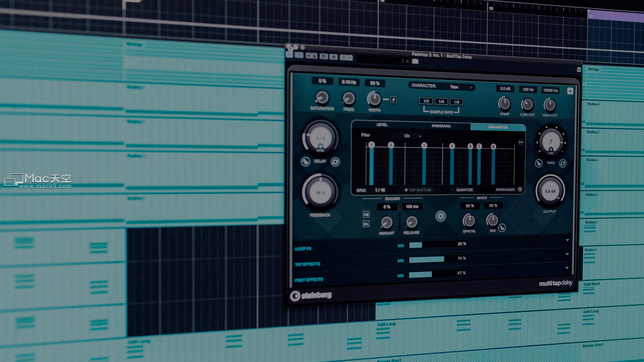Click the horizontal zoom arrows icon in tap display
The image size is (644, 362).
[x=521, y=142]
